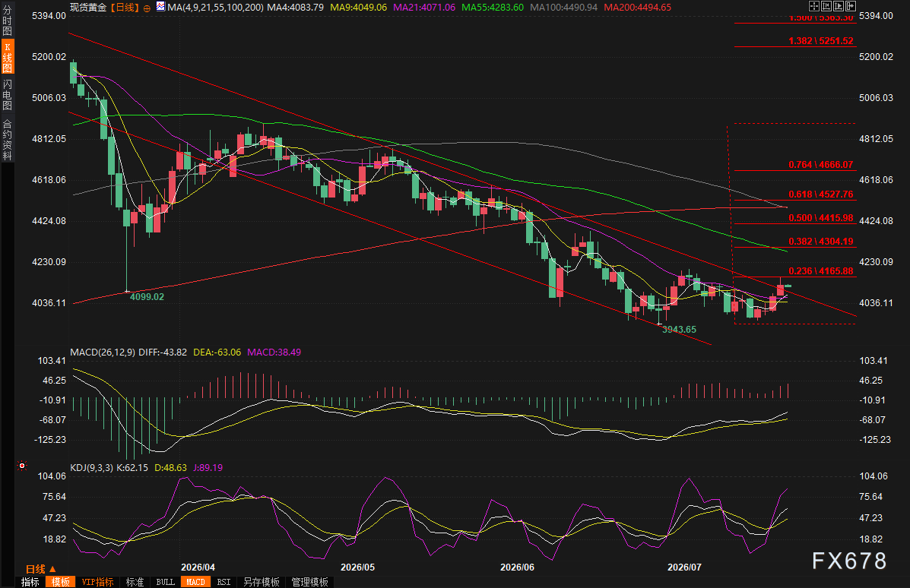
Task: Click the【日线】period label in title
Action: (125, 8)
